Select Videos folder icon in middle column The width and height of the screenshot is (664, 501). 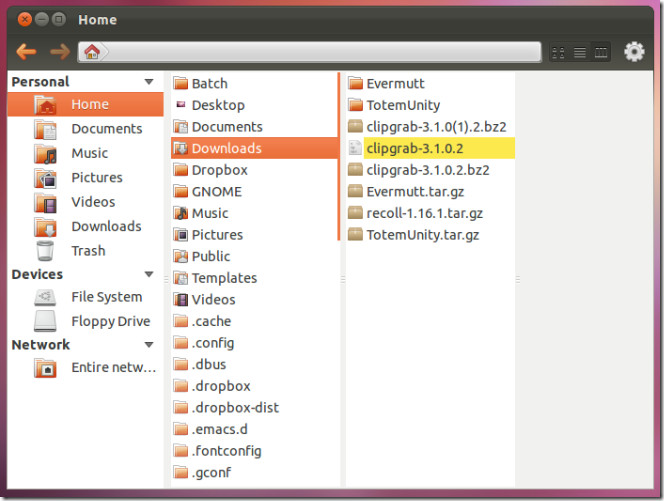pyautogui.click(x=181, y=299)
